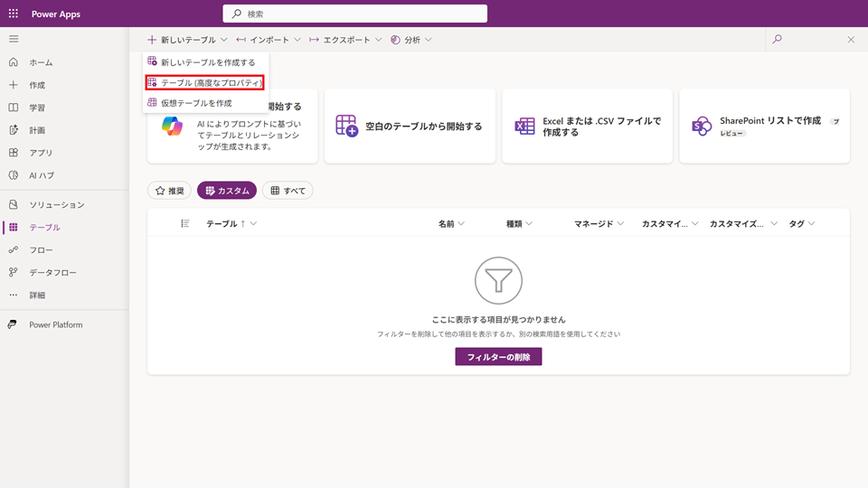The height and width of the screenshot is (488, 868).
Task: Sort by the テーブル column header
Action: (231, 223)
